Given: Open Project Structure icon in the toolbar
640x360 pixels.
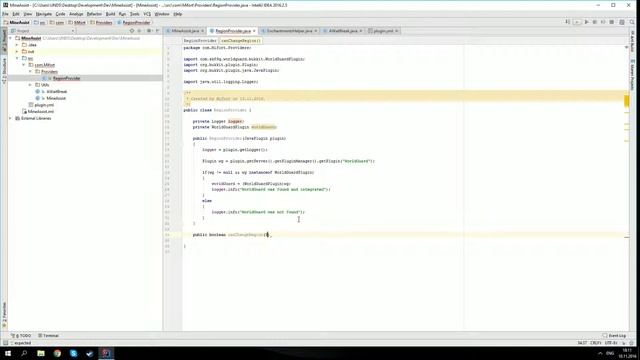Looking at the screenshot, I should pos(622,22).
